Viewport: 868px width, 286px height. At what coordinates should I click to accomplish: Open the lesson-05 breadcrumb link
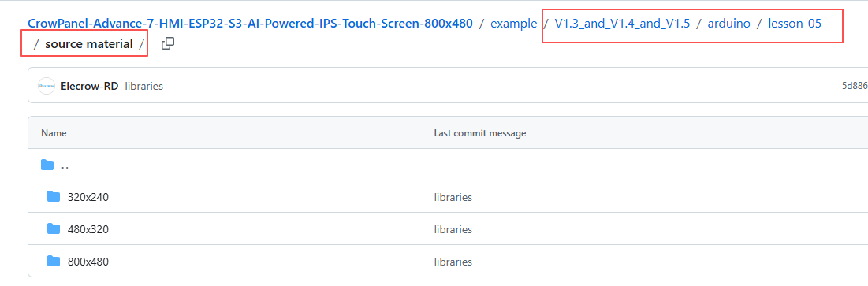click(795, 24)
